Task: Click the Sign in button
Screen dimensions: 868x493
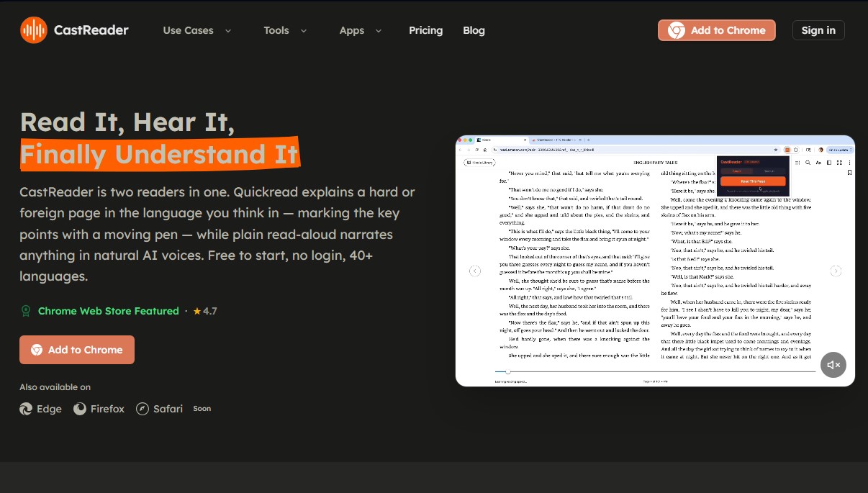Action: pos(818,30)
